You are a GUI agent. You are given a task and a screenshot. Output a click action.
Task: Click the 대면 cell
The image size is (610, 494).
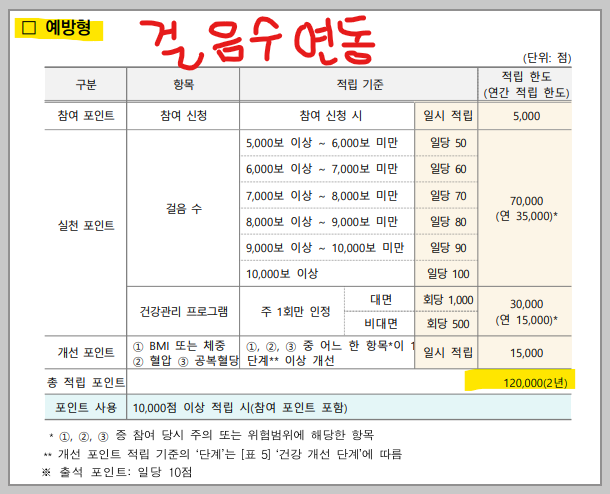pos(381,300)
